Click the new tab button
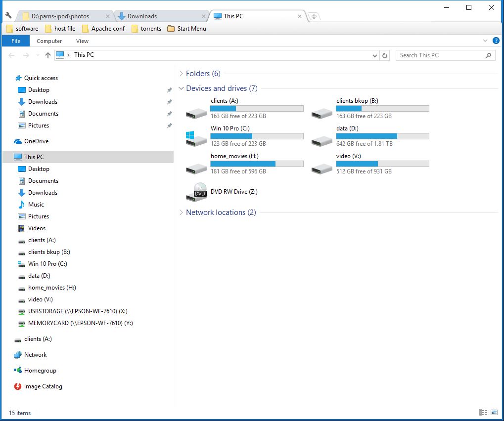The image size is (504, 421). (x=314, y=16)
